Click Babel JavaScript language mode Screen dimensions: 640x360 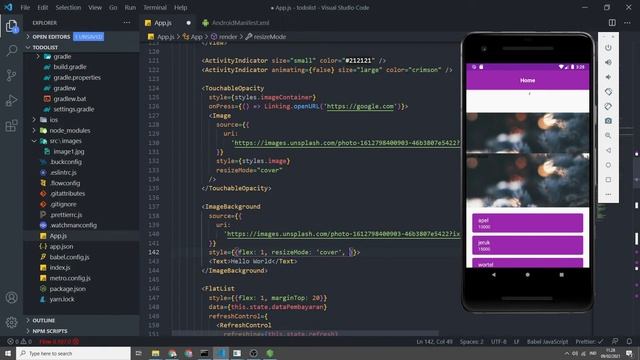tap(547, 341)
